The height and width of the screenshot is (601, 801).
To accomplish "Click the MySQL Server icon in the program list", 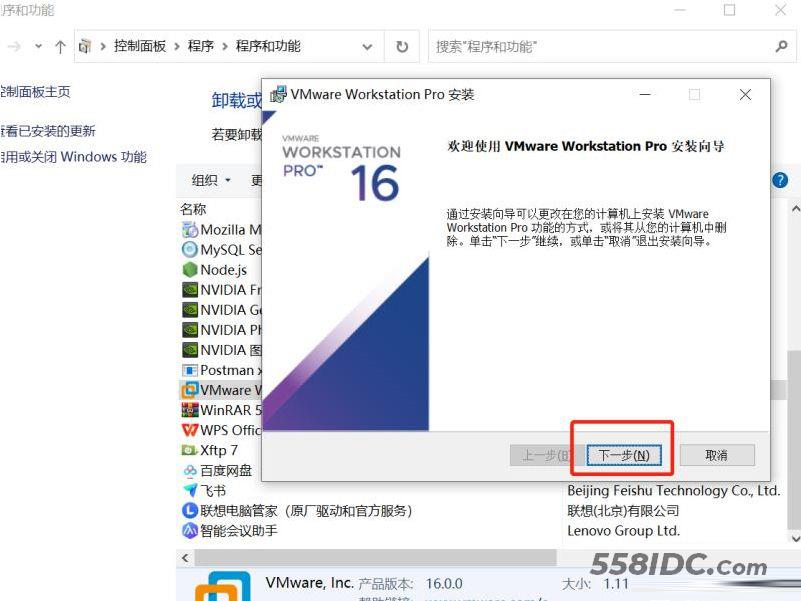I will click(190, 249).
